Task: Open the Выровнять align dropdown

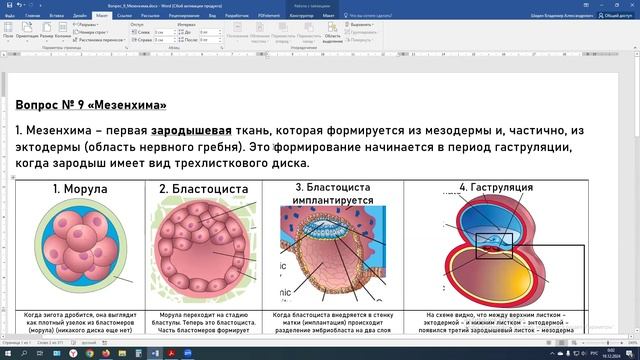Action: point(359,24)
